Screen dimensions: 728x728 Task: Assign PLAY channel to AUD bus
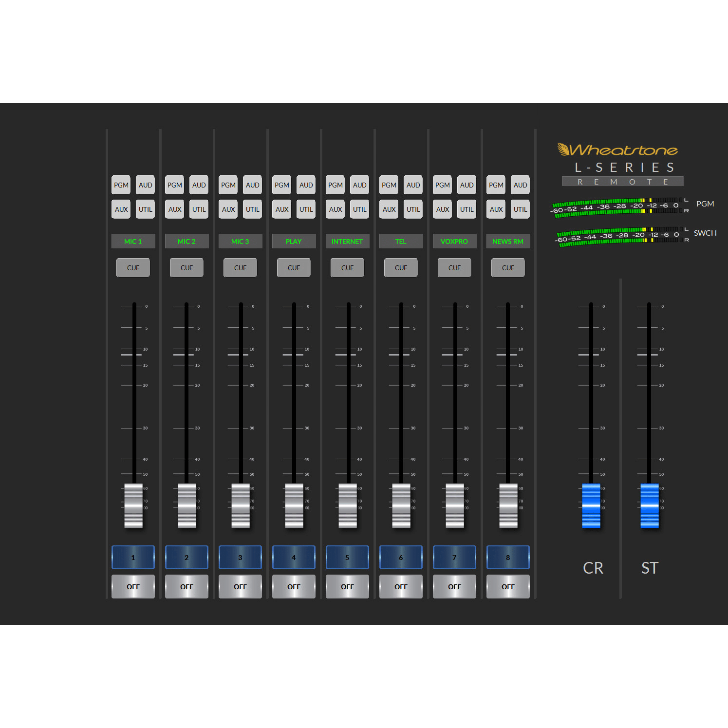pos(306,185)
